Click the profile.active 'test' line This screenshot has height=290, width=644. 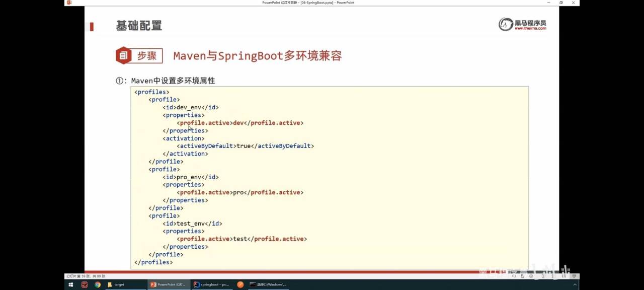pyautogui.click(x=242, y=239)
